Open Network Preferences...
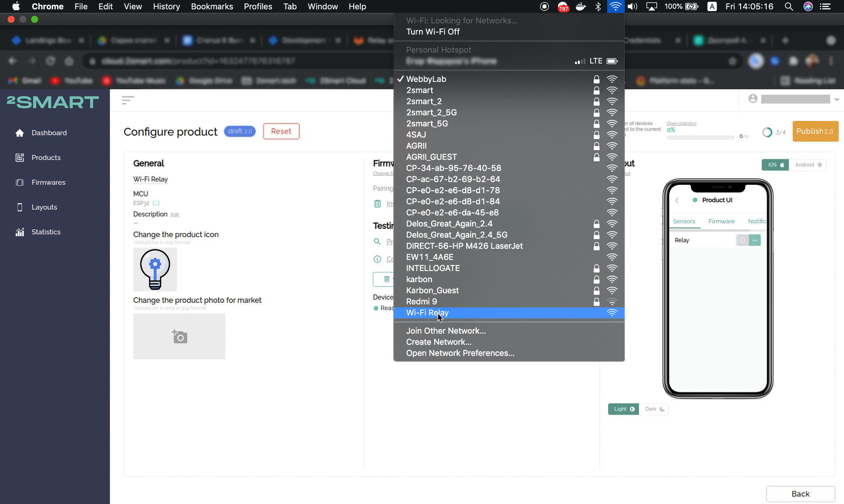The height and width of the screenshot is (504, 844). pos(509,353)
